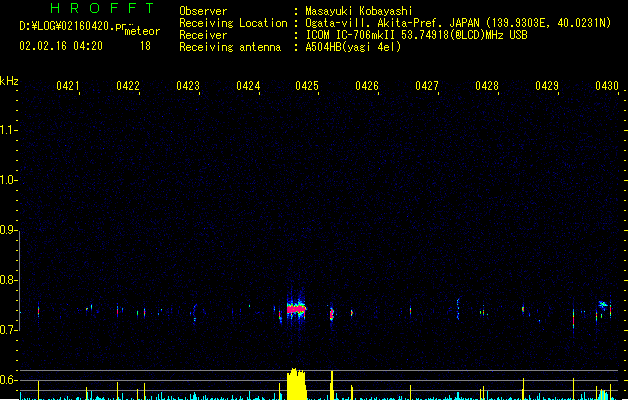629x400 pixels.
Task: Click the cyan echo trace near 0430
Action: pos(603,305)
